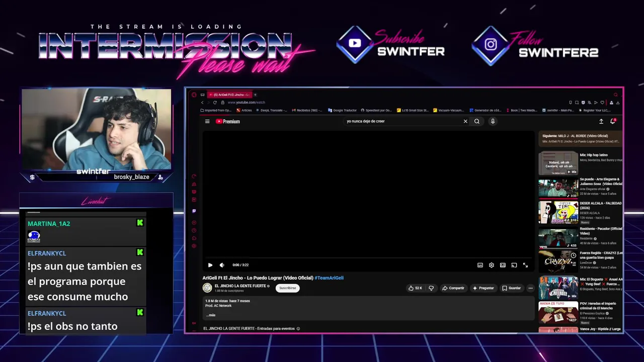Enter fullscreen in the video player
The height and width of the screenshot is (362, 644).
525,265
